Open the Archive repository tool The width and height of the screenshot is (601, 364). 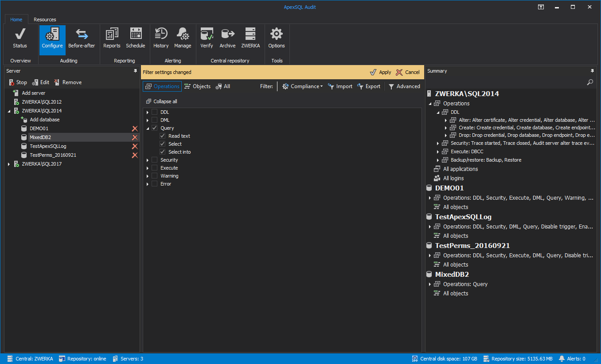[227, 39]
